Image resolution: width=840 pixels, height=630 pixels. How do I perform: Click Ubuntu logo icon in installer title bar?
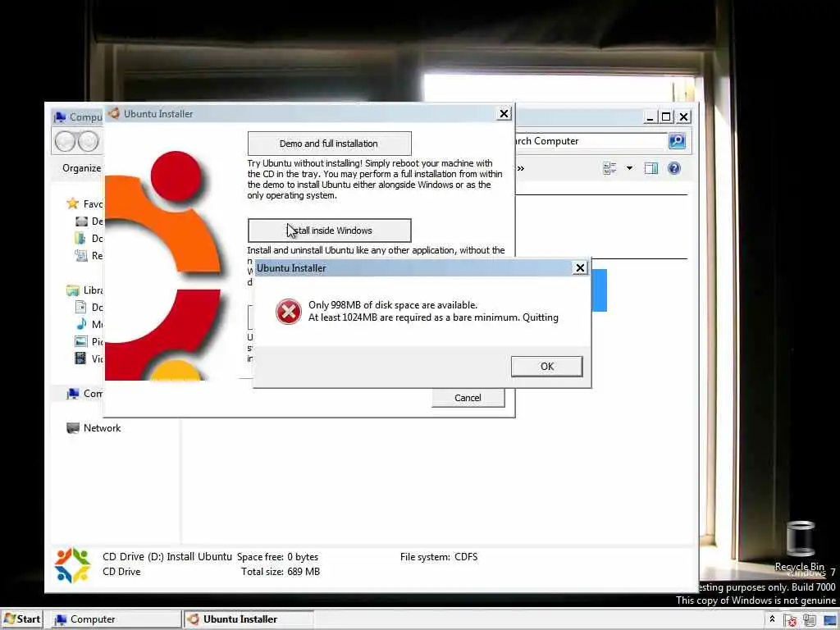[113, 113]
